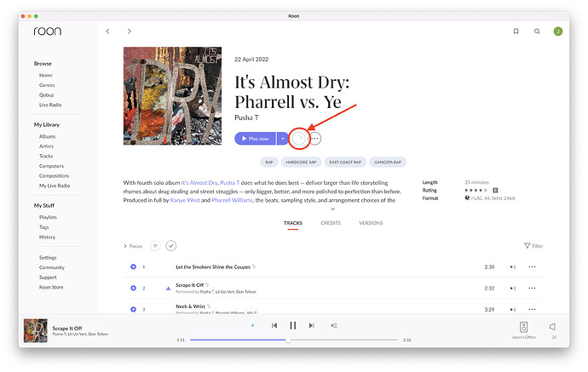Screen dimensions: 588x372
Task: Toggle the heart favorites filter
Action: click(x=155, y=246)
